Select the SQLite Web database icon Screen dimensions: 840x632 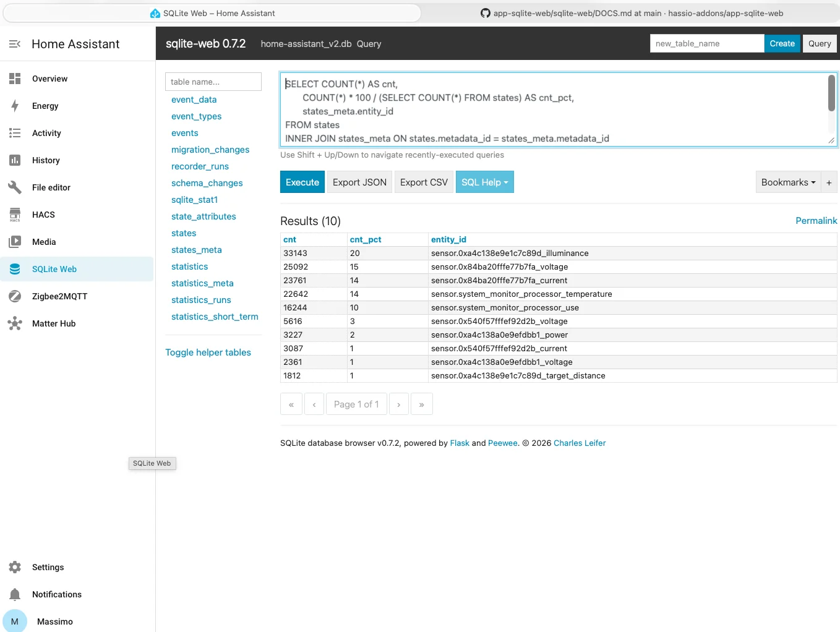coord(15,269)
